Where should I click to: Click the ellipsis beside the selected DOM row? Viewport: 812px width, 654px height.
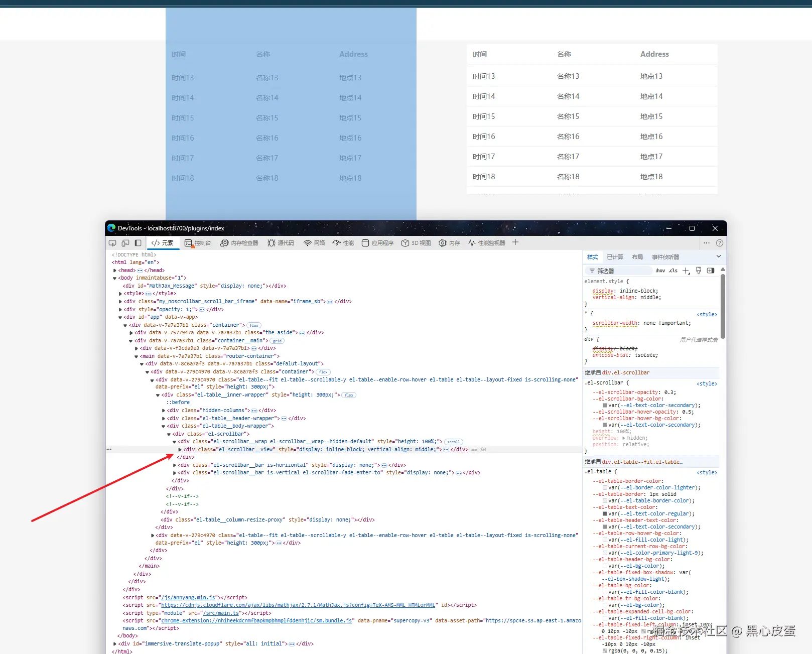pos(109,449)
